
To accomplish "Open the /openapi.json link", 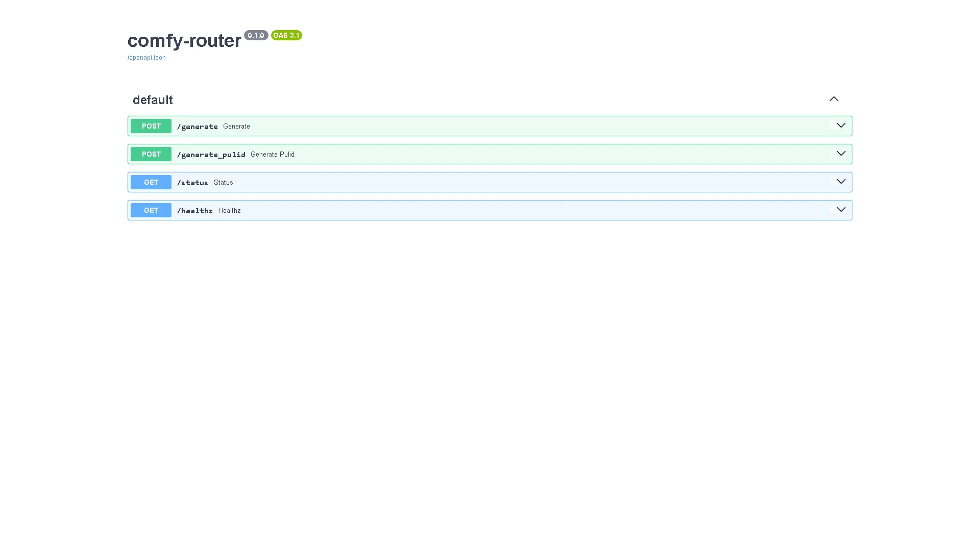I will [x=146, y=58].
